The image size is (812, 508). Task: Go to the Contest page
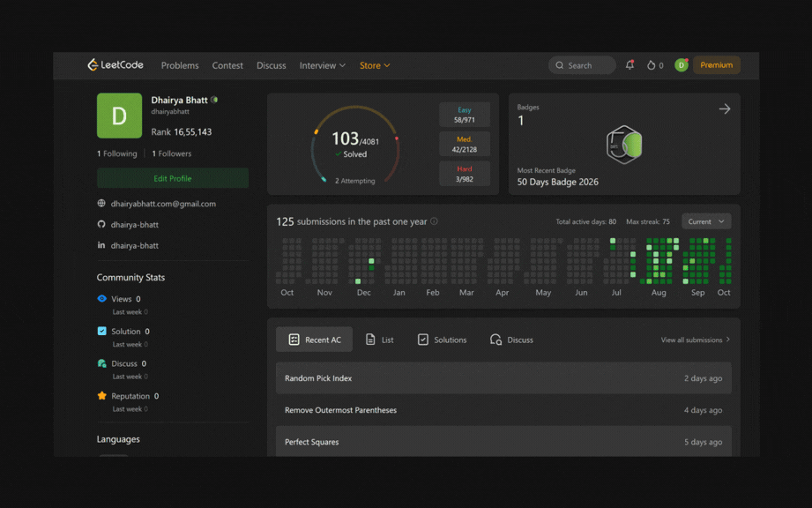pyautogui.click(x=227, y=65)
